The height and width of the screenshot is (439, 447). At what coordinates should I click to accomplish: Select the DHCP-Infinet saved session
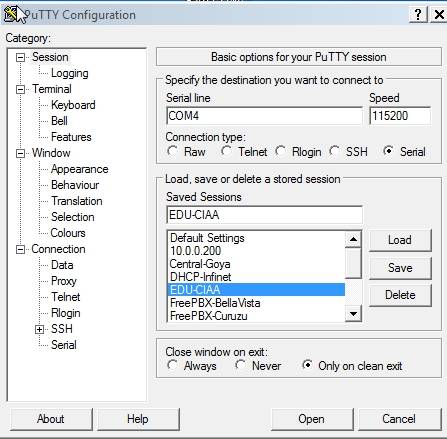coord(256,277)
